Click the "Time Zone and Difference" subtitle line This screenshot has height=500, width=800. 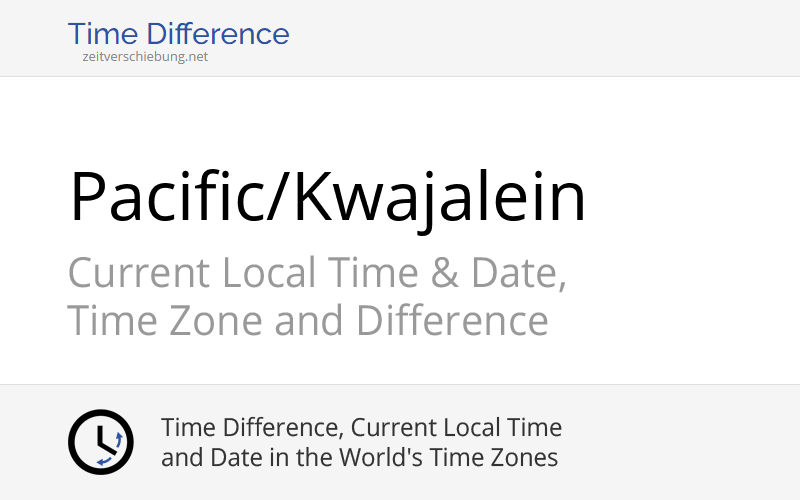307,321
